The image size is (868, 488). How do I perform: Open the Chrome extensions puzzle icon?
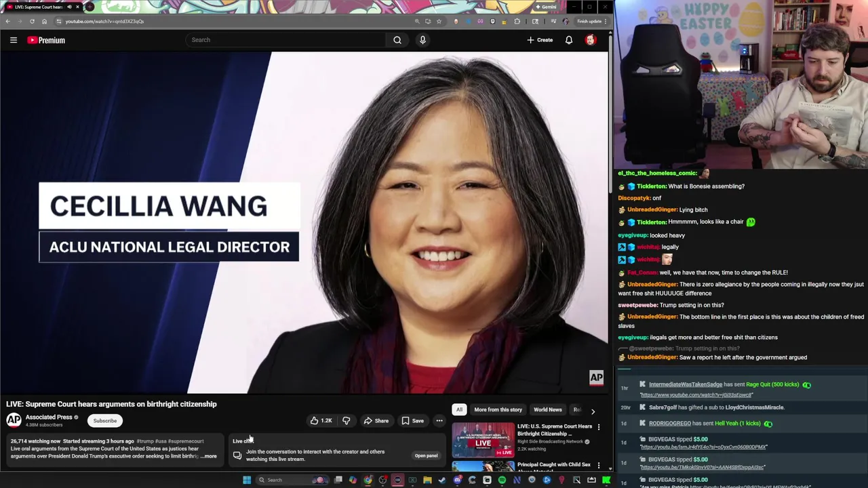[517, 21]
